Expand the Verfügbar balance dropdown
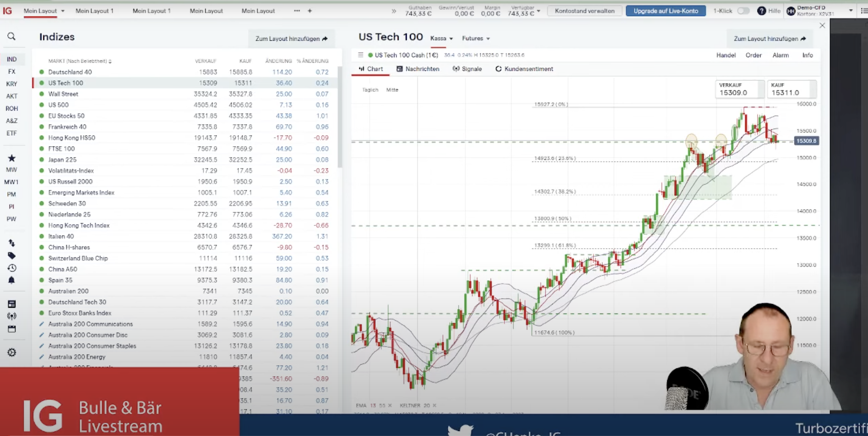Screen dimensions: 868x436 (539, 11)
